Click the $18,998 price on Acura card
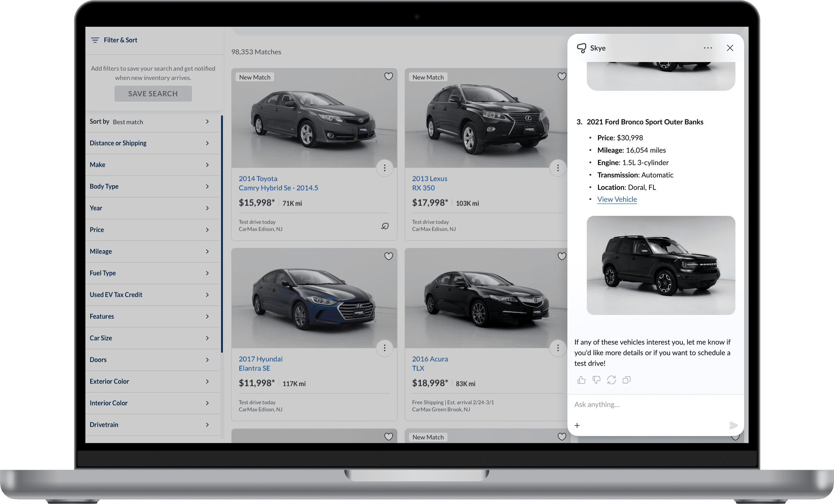Image resolution: width=834 pixels, height=504 pixels. pos(430,383)
